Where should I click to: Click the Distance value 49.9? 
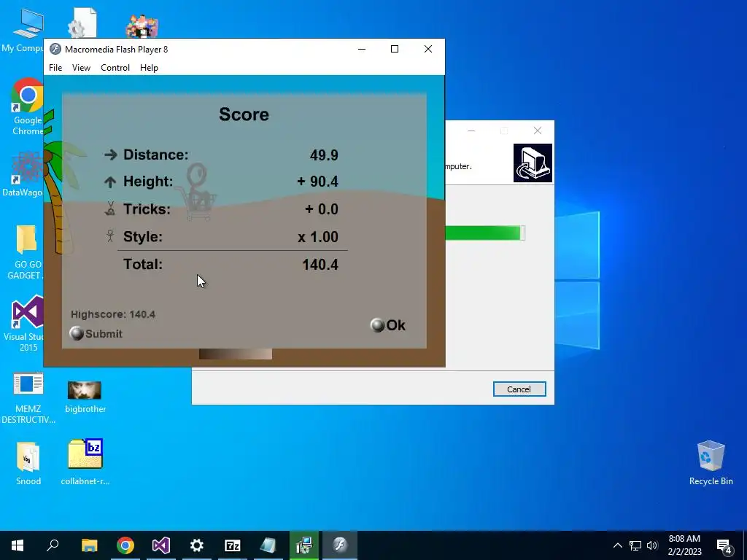(x=324, y=155)
